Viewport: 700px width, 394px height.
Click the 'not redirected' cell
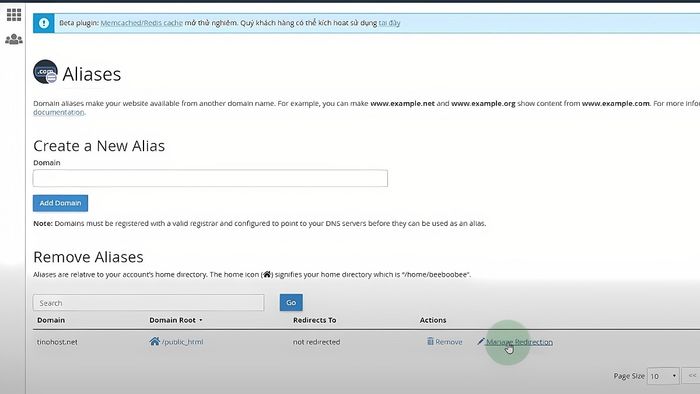tap(317, 342)
